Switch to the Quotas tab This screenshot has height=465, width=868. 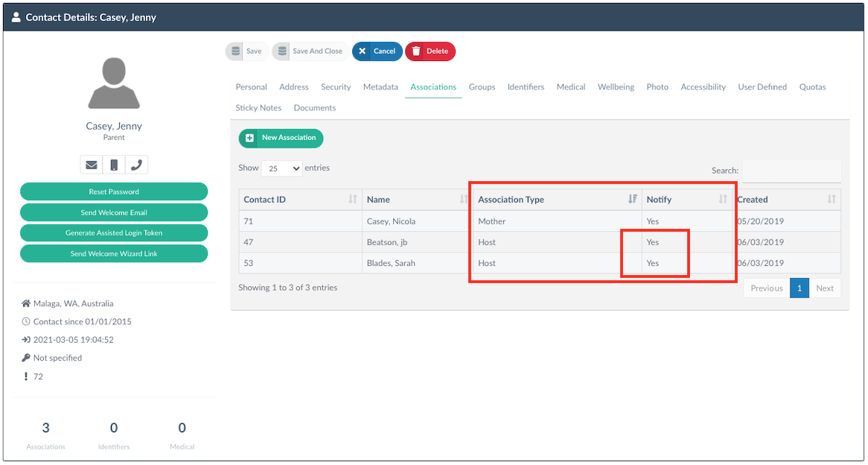point(813,87)
